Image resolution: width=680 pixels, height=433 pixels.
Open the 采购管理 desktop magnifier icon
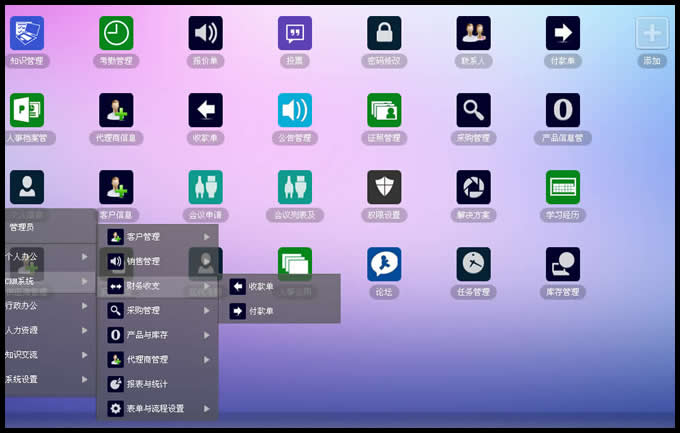[x=474, y=110]
